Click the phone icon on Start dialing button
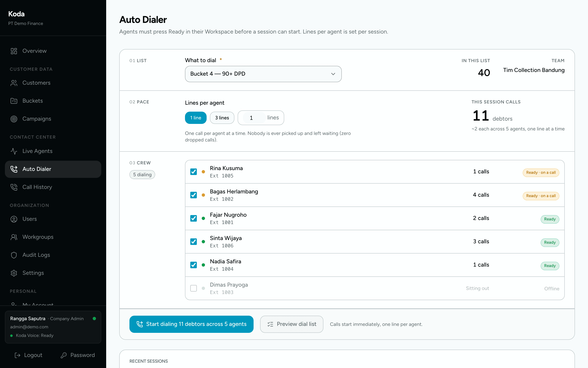 coord(140,324)
